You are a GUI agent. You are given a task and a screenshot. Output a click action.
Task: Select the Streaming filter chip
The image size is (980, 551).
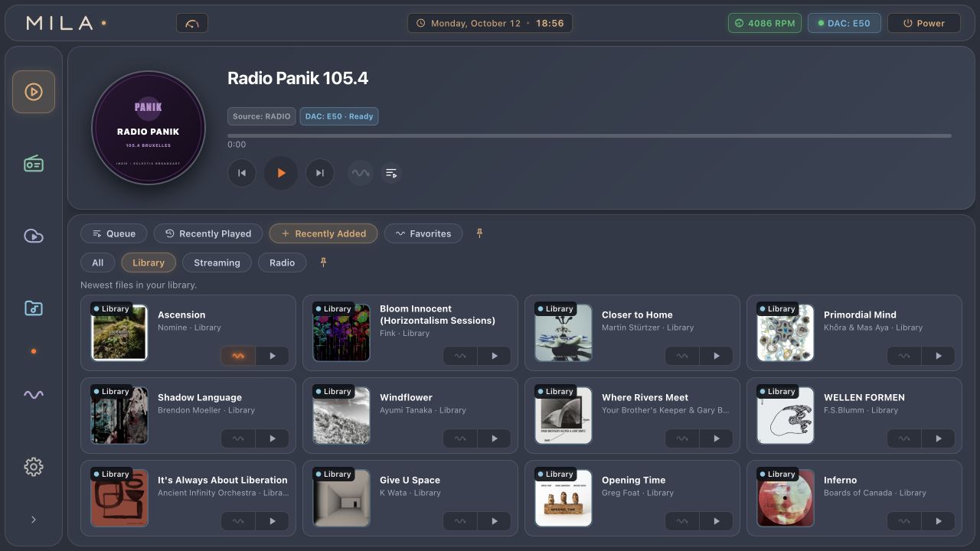pyautogui.click(x=217, y=262)
